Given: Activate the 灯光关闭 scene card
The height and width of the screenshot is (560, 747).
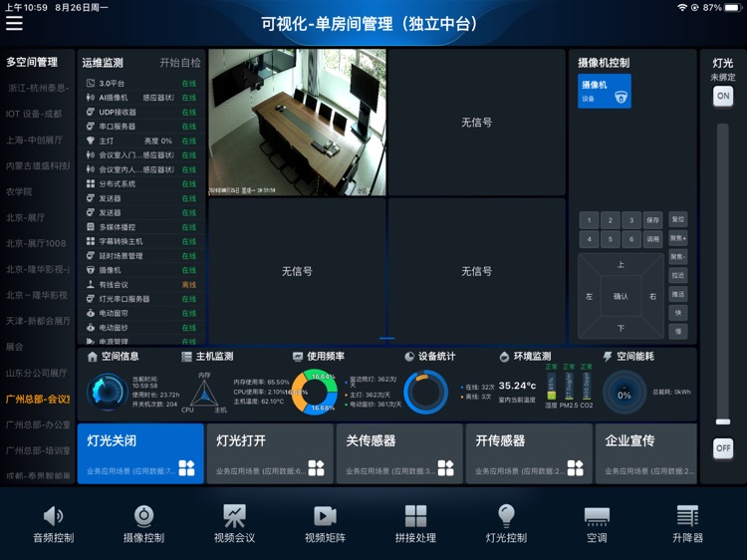Looking at the screenshot, I should [140, 453].
